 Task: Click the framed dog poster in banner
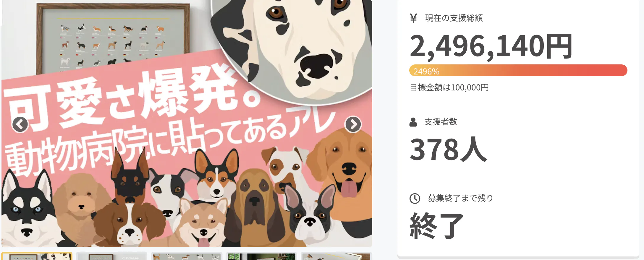coord(113,38)
